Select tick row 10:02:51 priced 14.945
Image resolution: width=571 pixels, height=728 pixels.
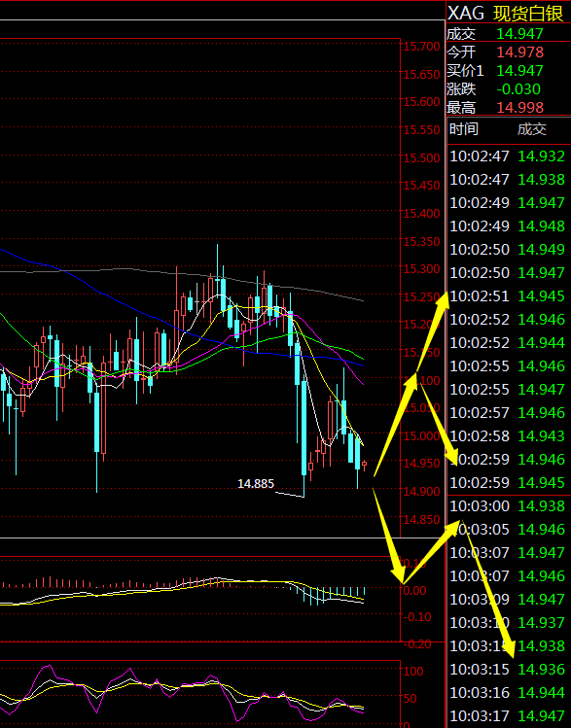pyautogui.click(x=508, y=296)
